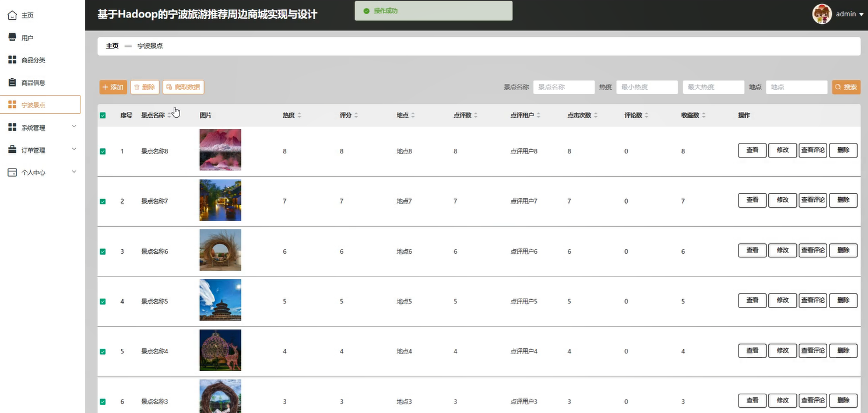The width and height of the screenshot is (868, 413).
Task: Click the 用户 sidebar icon
Action: tap(12, 37)
